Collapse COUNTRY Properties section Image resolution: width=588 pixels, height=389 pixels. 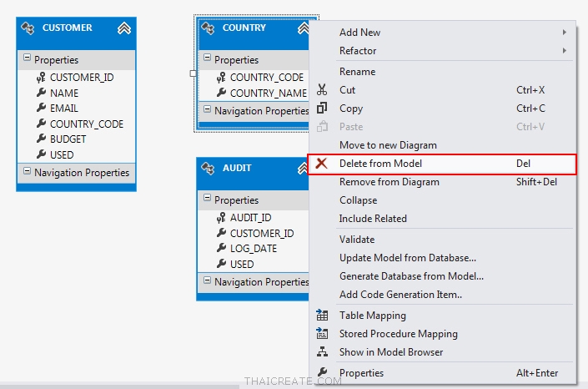pos(207,58)
